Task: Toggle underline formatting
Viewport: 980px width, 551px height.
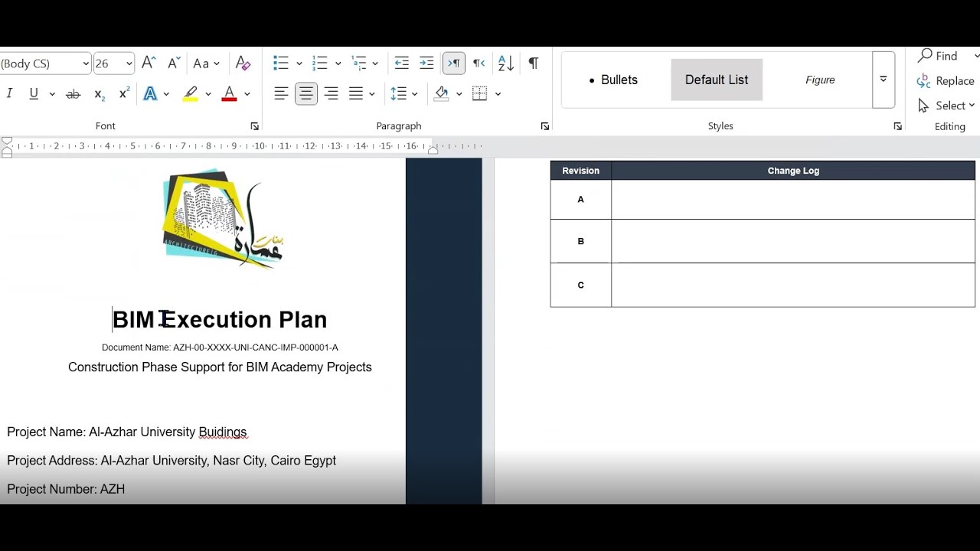Action: (34, 93)
